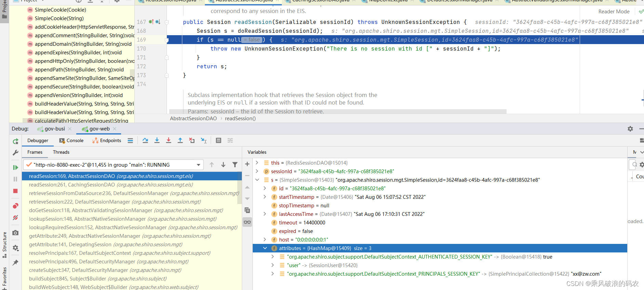Expand the PRINCIPALS_SESSION_KEY entry
This screenshot has width=644, height=290.
pyautogui.click(x=273, y=274)
